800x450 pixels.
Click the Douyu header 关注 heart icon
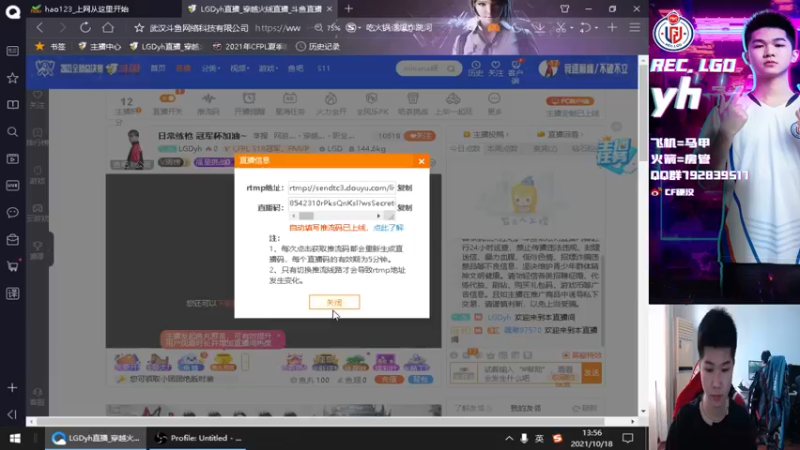[x=495, y=68]
